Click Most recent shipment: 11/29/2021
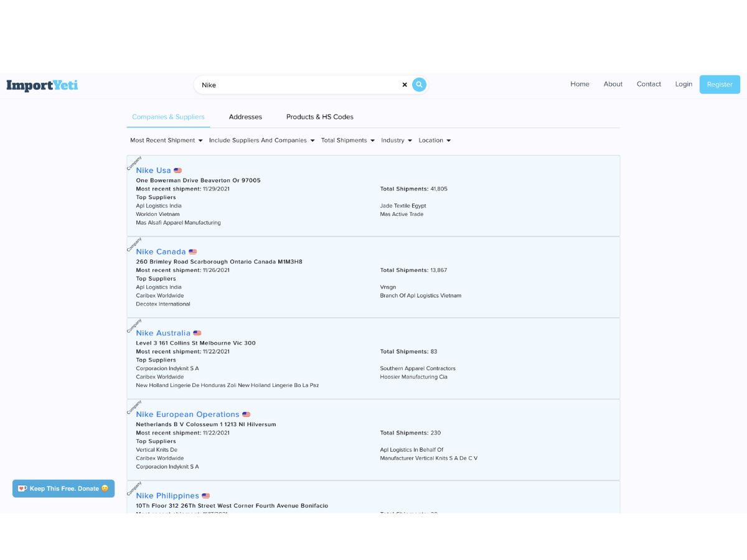Screen dimensions: 747x560 (x=182, y=189)
